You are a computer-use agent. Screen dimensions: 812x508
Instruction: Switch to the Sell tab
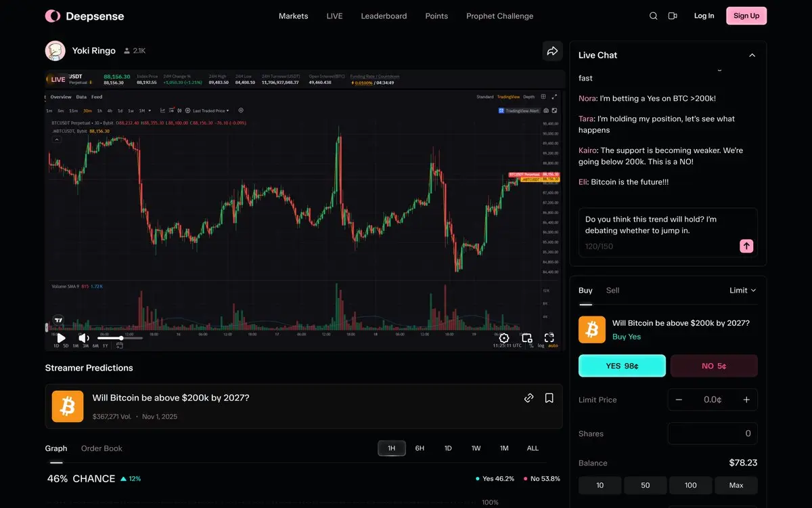tap(612, 290)
